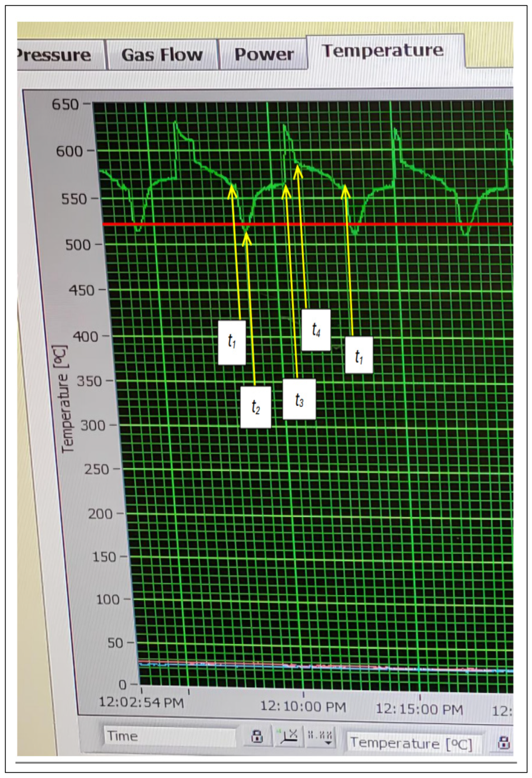Open the Gas Flow tab
The width and height of the screenshot is (532, 778).
(x=162, y=55)
